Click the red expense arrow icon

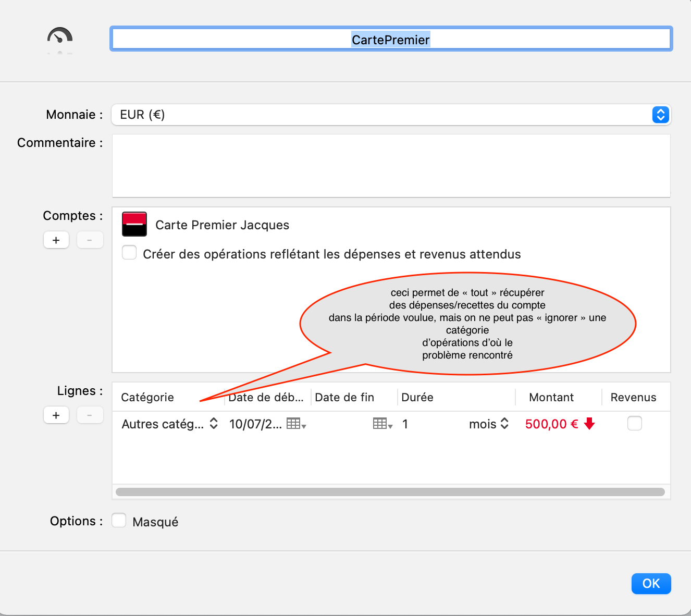(x=589, y=424)
